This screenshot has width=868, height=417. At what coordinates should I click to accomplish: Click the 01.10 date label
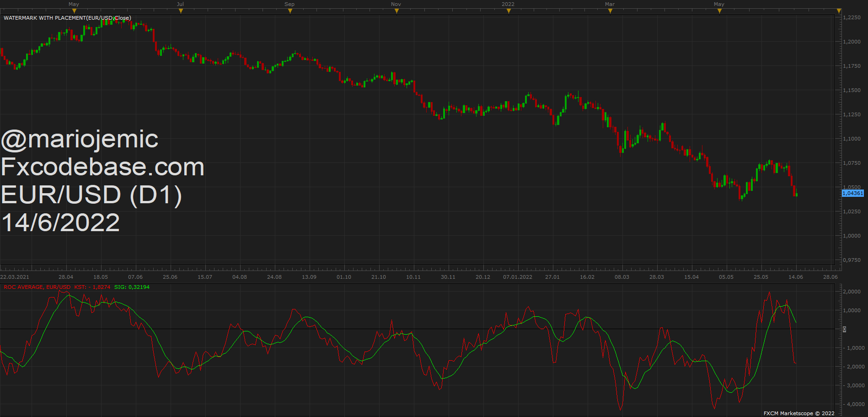click(x=344, y=277)
